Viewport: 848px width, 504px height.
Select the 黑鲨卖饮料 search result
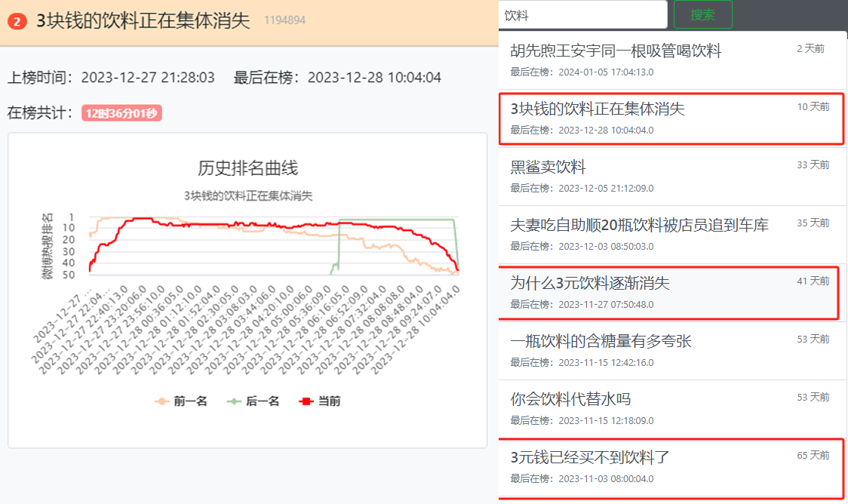pos(672,177)
